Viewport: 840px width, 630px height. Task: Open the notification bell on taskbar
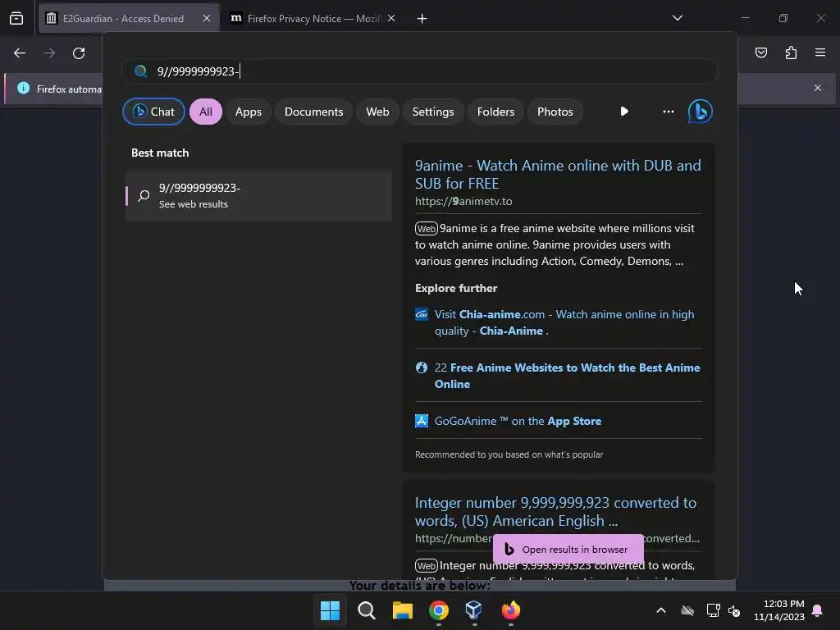[x=818, y=610]
